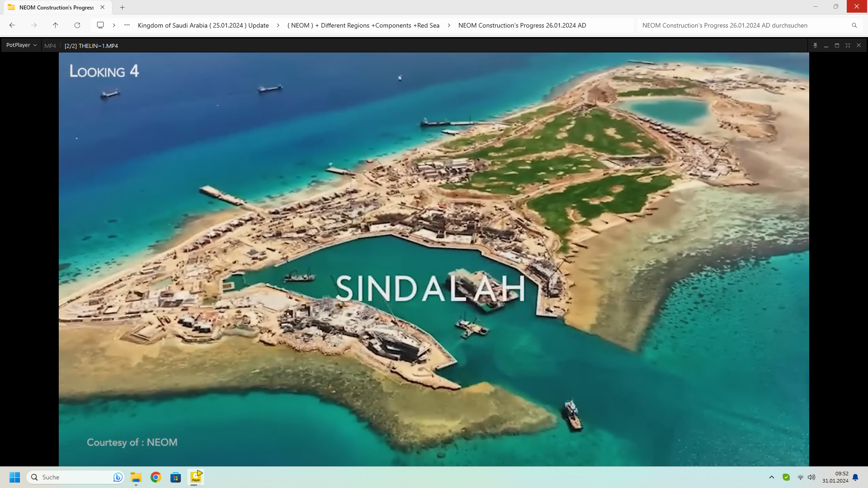The height and width of the screenshot is (488, 868).
Task: Show hidden breadcrumb path with ellipsis
Action: tap(127, 25)
